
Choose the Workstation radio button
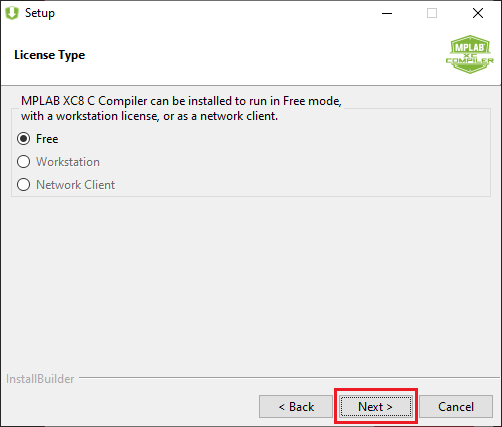tap(24, 162)
